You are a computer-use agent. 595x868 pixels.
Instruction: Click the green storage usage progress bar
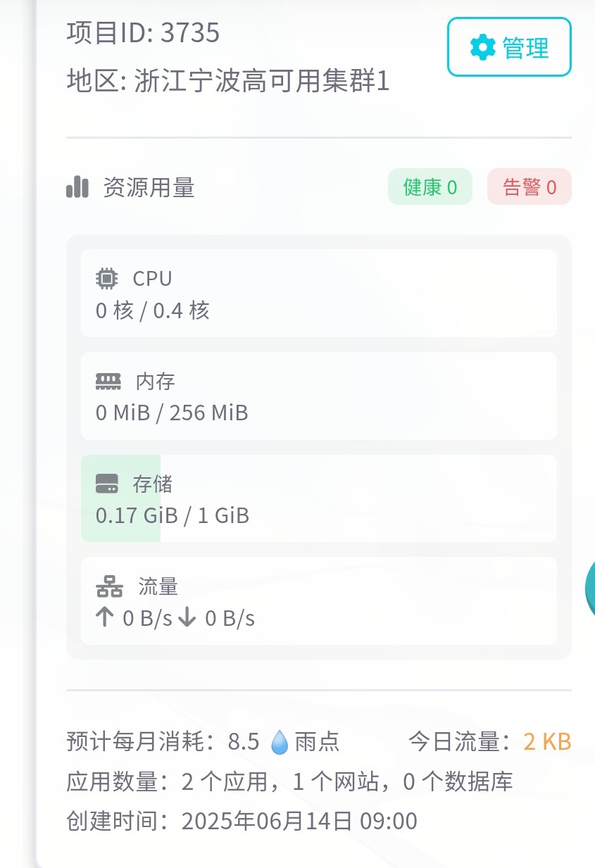pos(121,498)
